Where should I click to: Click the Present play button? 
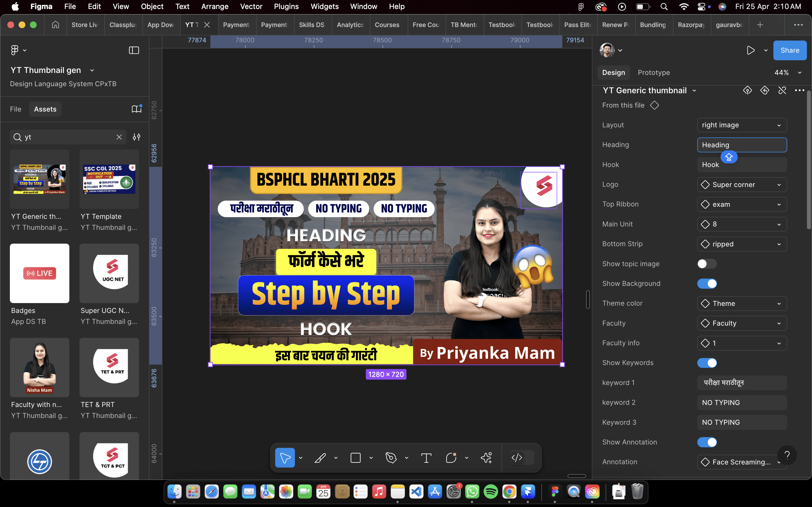[751, 50]
